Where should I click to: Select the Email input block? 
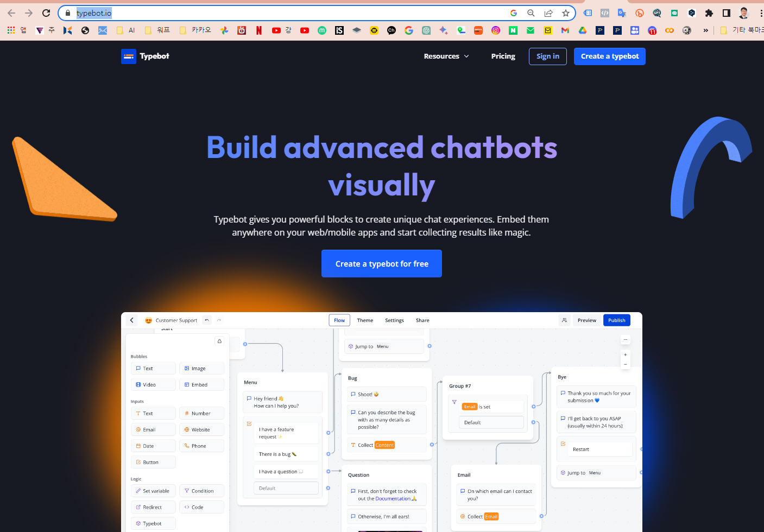click(x=153, y=429)
